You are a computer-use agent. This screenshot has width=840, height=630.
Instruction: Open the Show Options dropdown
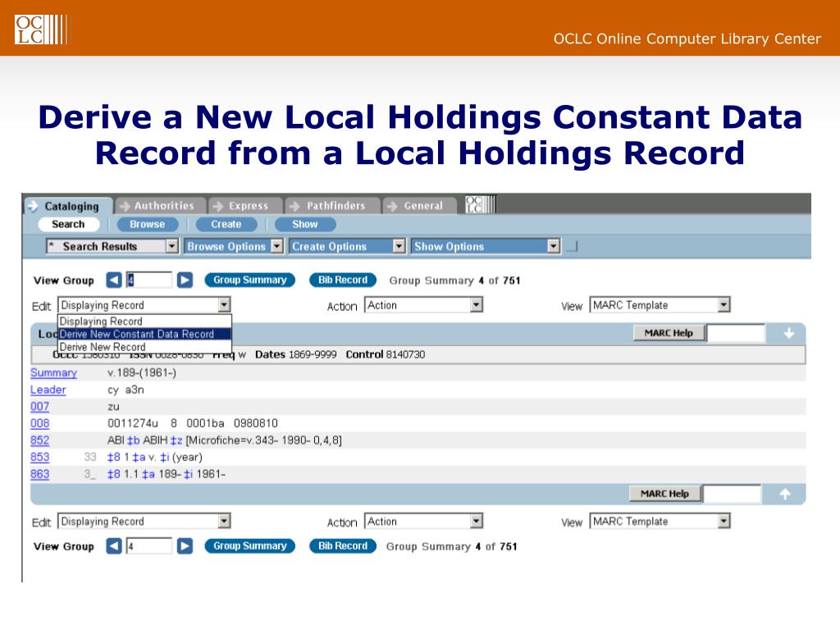tap(486, 246)
